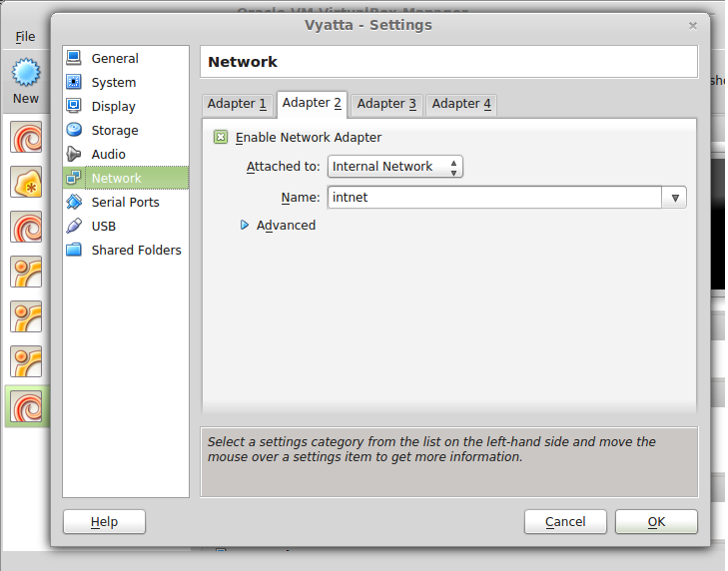The height and width of the screenshot is (571, 728).
Task: Click the Advanced label text
Action: pos(286,226)
